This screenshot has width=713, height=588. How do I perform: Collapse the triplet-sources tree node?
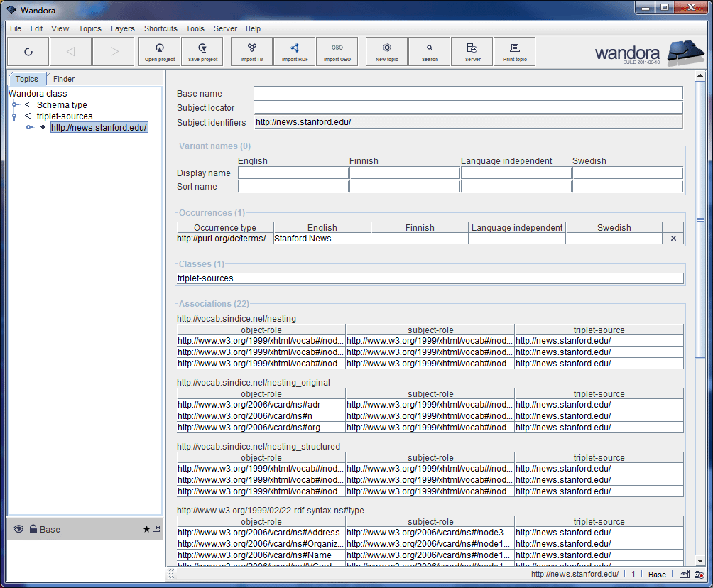click(x=14, y=116)
